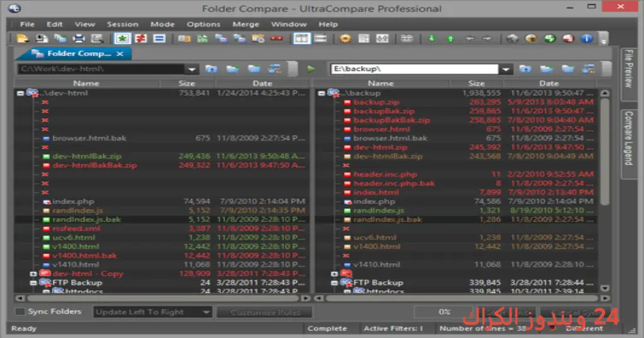Sort left pane by Name column header

click(x=86, y=84)
